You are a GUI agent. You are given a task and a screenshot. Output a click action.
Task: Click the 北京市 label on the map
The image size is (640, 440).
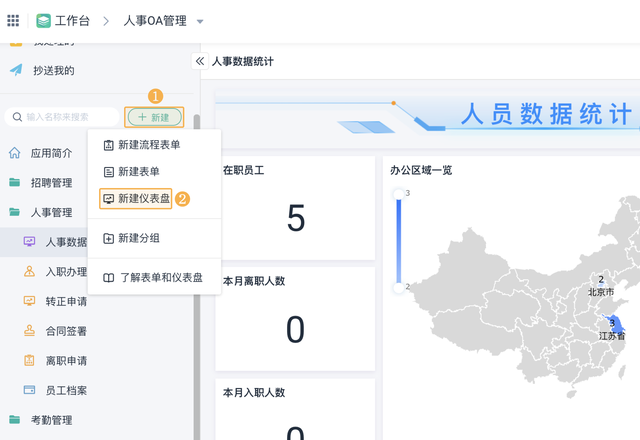pyautogui.click(x=601, y=292)
